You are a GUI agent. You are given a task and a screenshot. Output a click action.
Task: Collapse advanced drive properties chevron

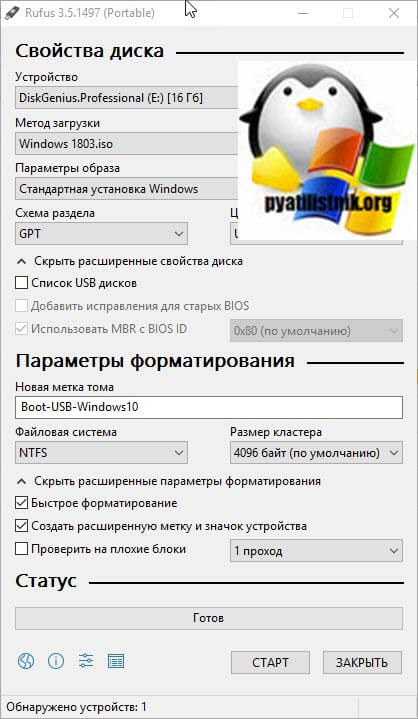(21, 261)
